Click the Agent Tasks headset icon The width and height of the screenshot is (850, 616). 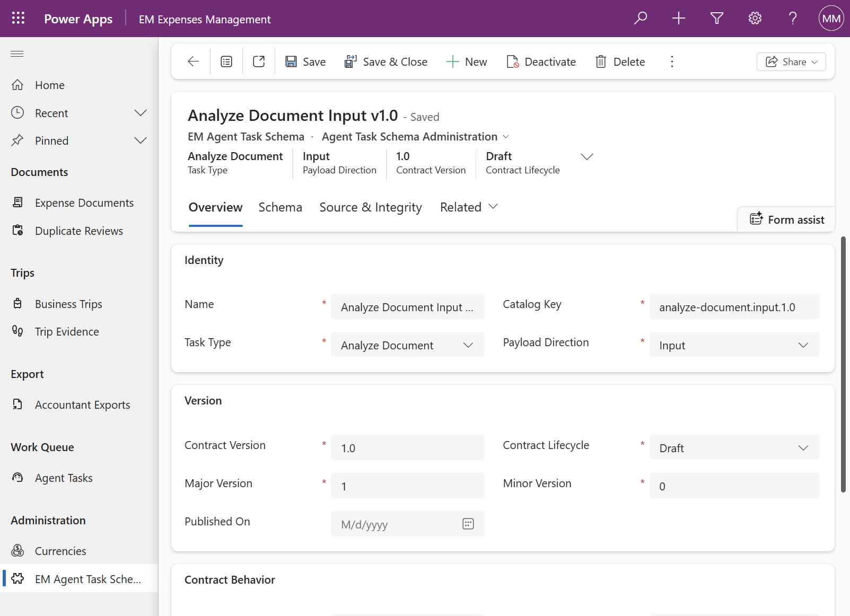coord(17,478)
